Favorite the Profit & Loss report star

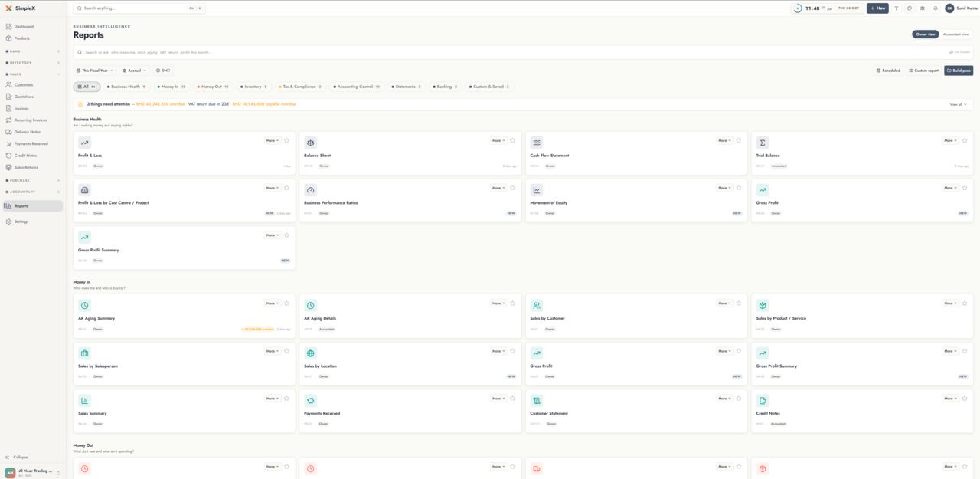(x=287, y=140)
